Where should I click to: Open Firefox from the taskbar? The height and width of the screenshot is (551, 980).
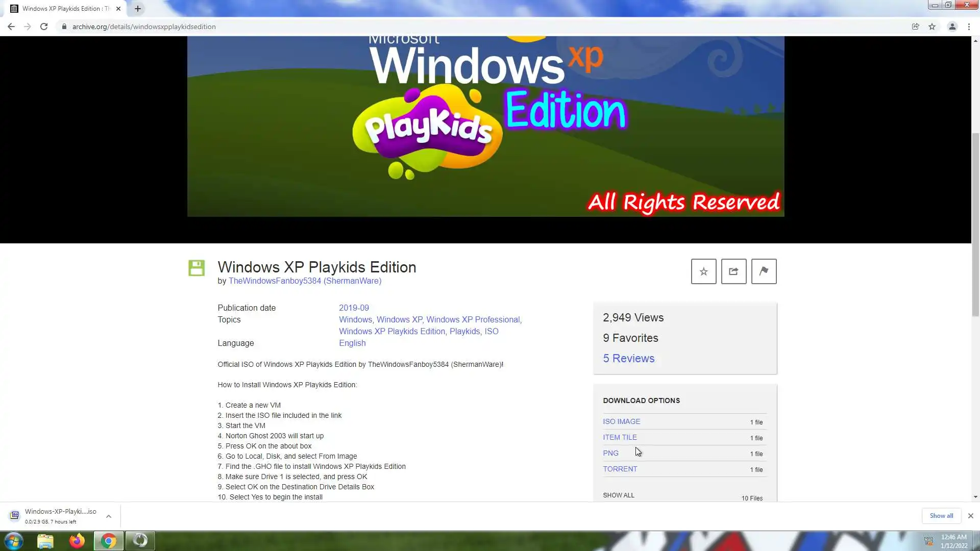coord(77,541)
